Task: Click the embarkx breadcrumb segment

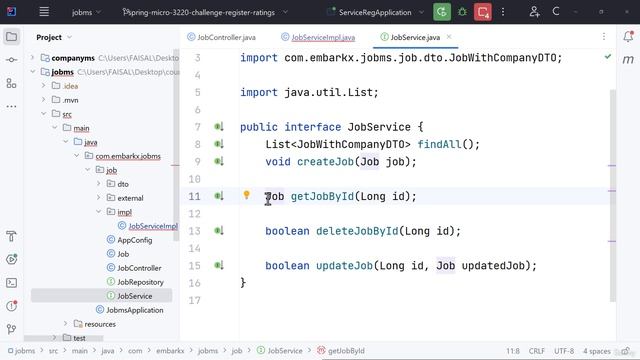Action: click(x=170, y=351)
